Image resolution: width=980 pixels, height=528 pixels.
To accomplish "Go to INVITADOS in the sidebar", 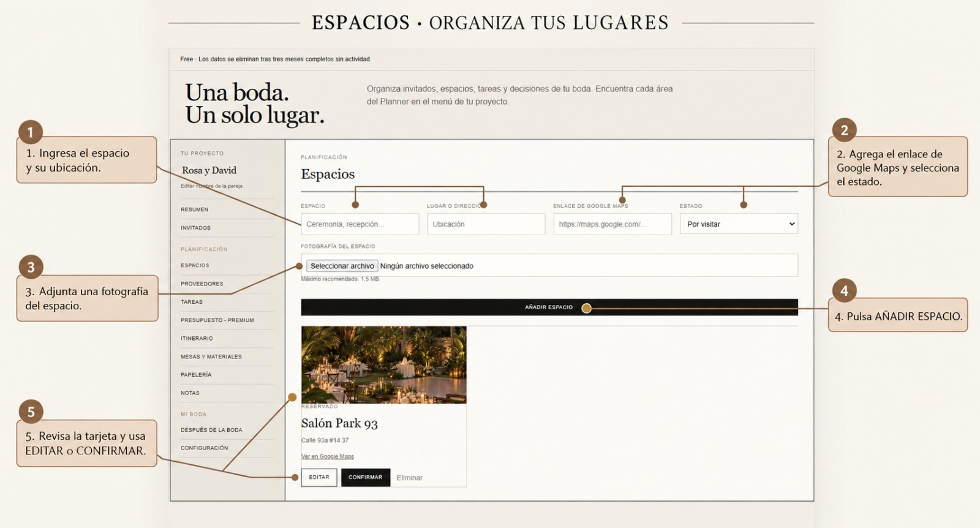I will point(195,228).
